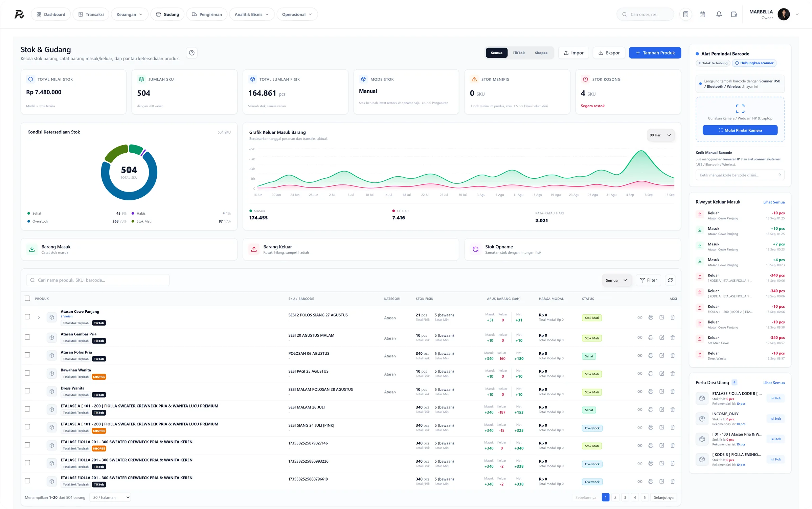Click the help question-mark icon beside Stok & Gudang

192,53
